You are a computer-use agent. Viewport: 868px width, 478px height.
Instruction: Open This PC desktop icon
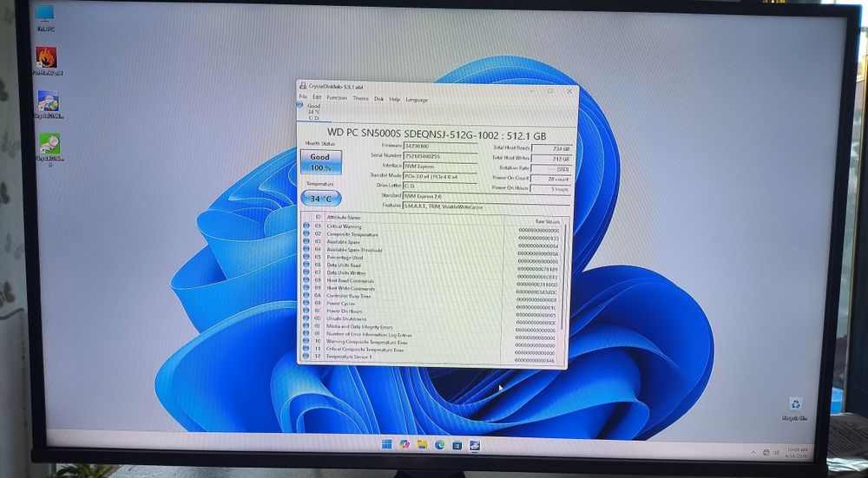tap(44, 16)
